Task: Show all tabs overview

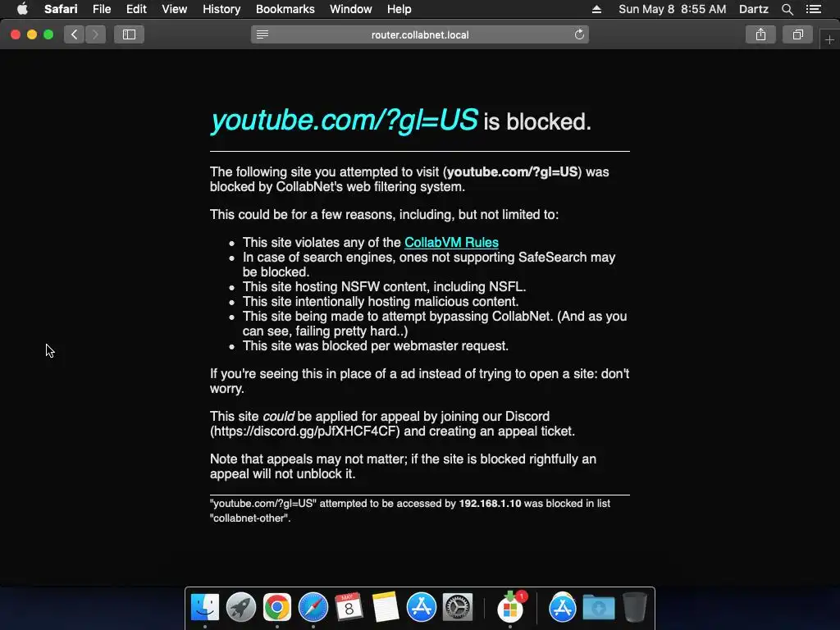Action: tap(797, 34)
